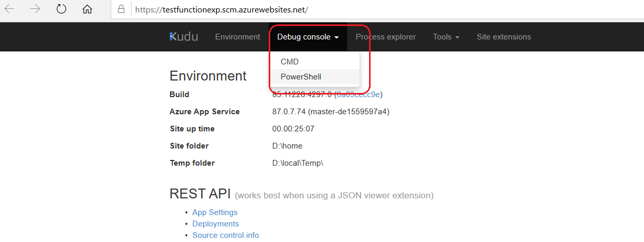Open Process explorer page
The image size is (644, 242).
coord(386,37)
